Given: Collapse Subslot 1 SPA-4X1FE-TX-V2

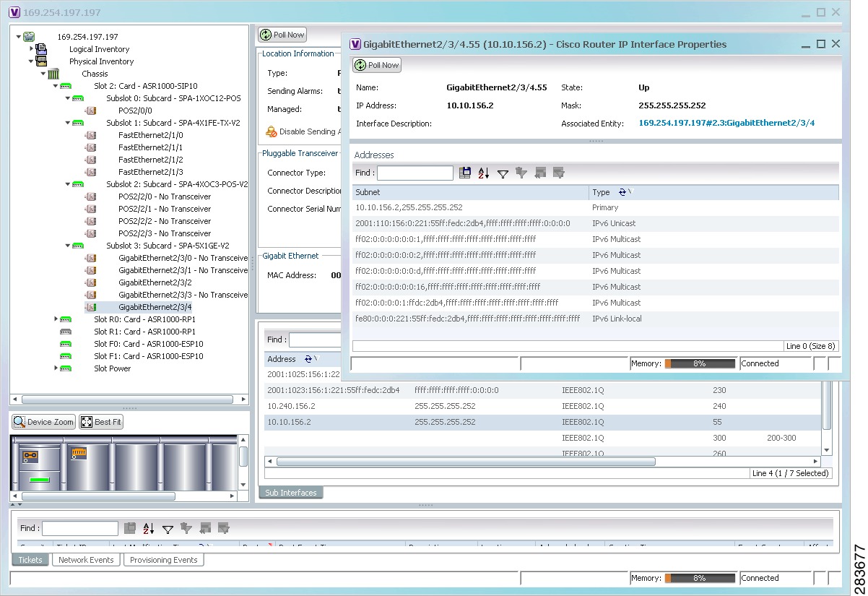Looking at the screenshot, I should (68, 123).
